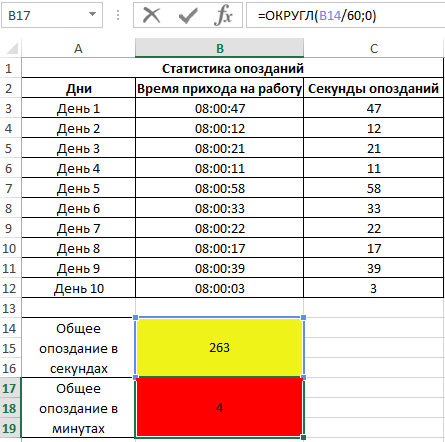This screenshot has width=445, height=442.
Task: Select time cell 08:00:03
Action: (219, 288)
